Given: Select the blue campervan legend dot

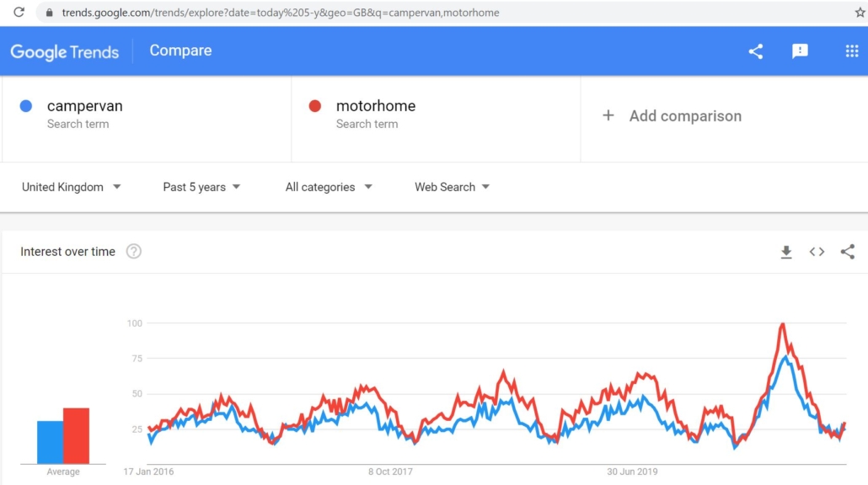Looking at the screenshot, I should [x=26, y=105].
